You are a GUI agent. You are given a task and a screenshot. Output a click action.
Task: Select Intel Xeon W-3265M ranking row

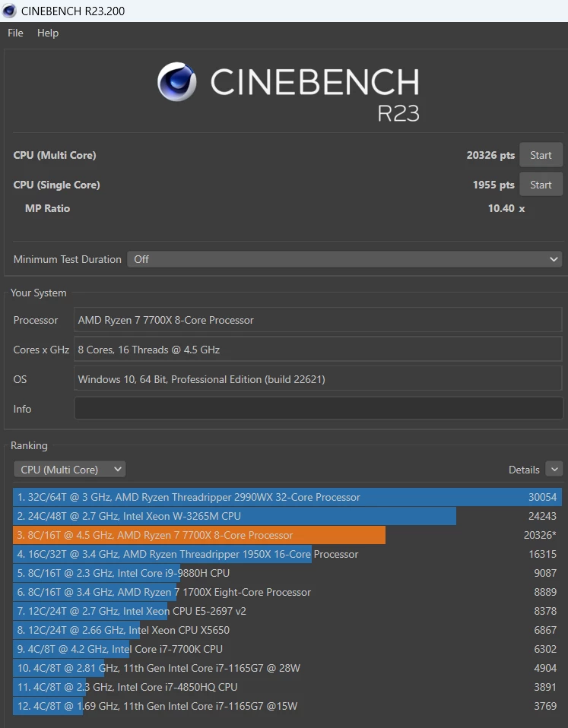pyautogui.click(x=287, y=516)
